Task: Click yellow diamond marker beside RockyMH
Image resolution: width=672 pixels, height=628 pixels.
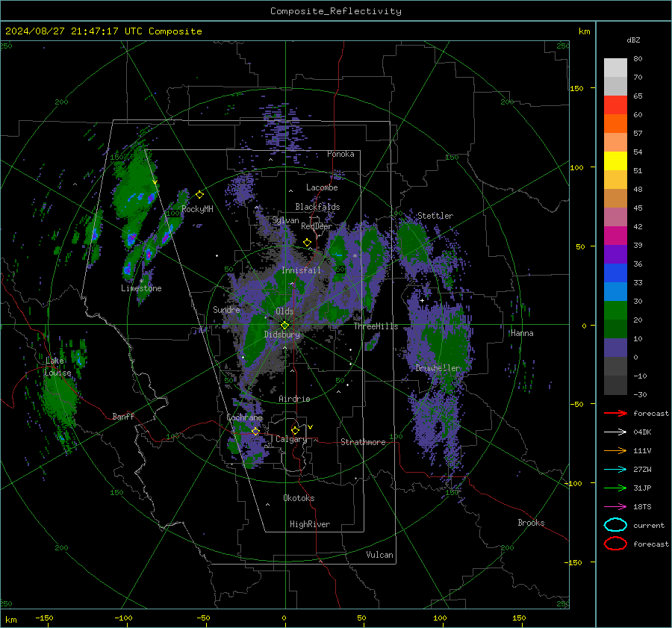Action: tap(199, 195)
